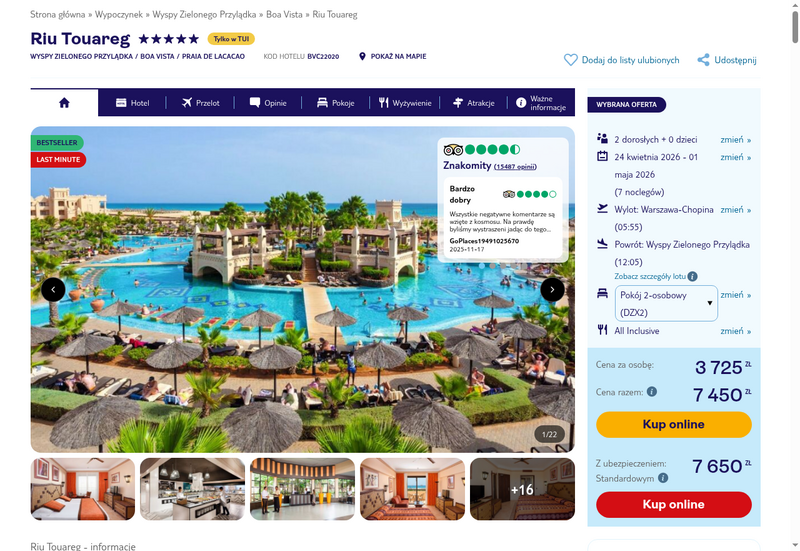
Task: Click the heart favorites icon
Action: tap(570, 60)
